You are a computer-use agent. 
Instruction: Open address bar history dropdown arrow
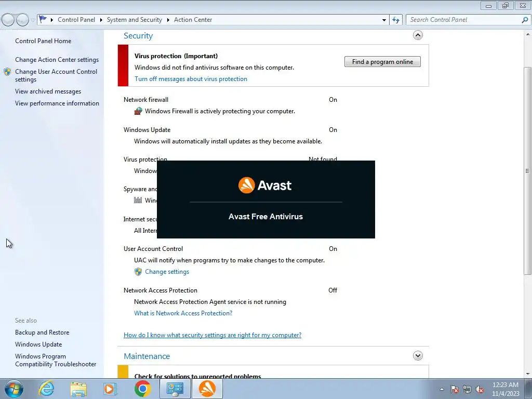384,20
